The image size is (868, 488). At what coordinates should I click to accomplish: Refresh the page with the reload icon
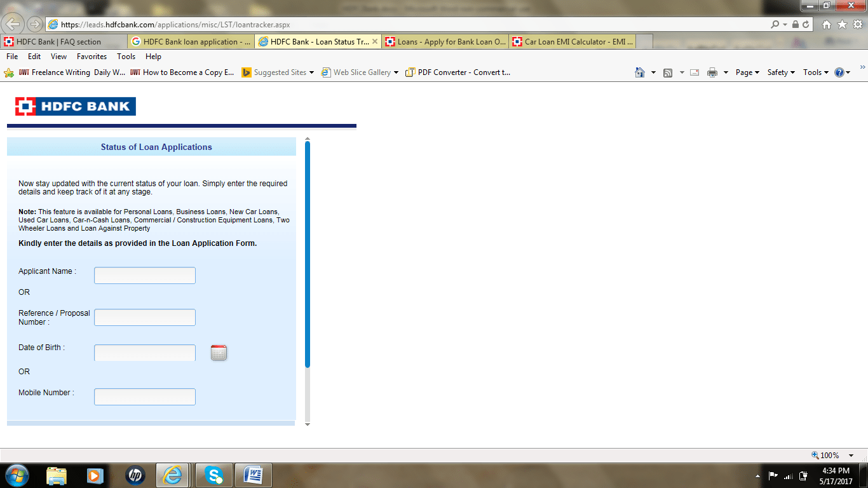[x=806, y=24]
